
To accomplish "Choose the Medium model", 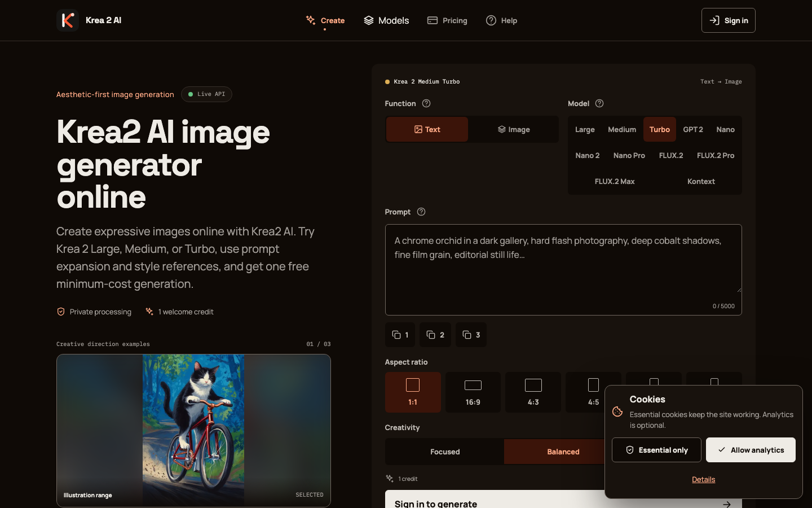I will pos(622,129).
